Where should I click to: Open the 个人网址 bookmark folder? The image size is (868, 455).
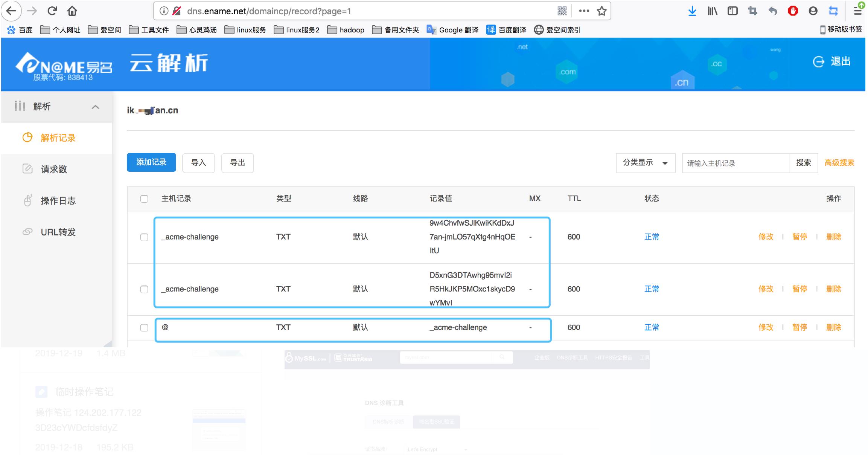60,30
